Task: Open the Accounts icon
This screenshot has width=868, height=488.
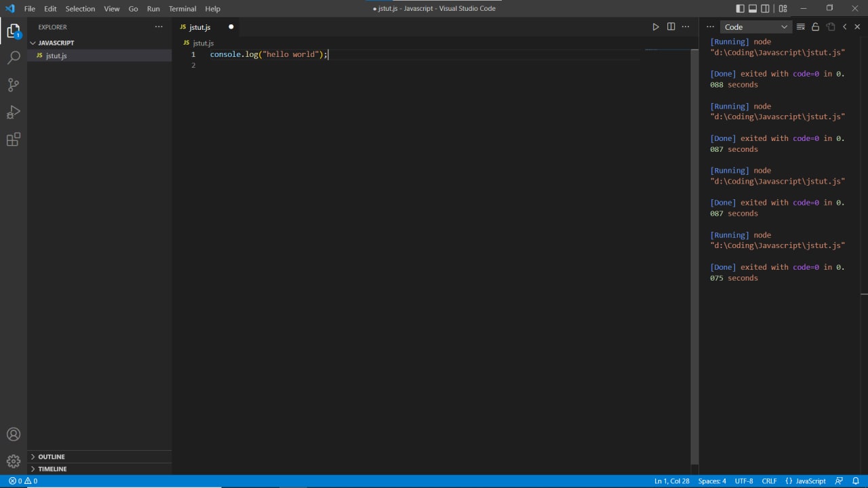Action: click(x=14, y=434)
